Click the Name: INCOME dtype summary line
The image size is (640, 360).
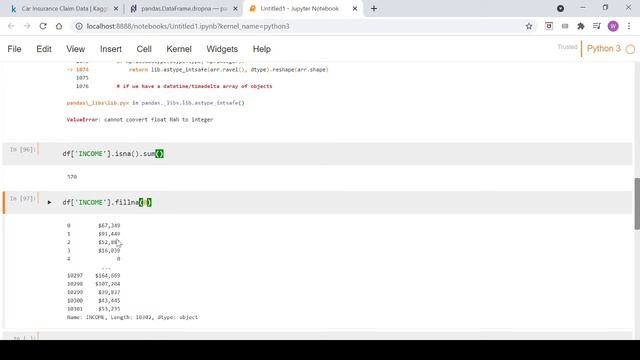132,317
